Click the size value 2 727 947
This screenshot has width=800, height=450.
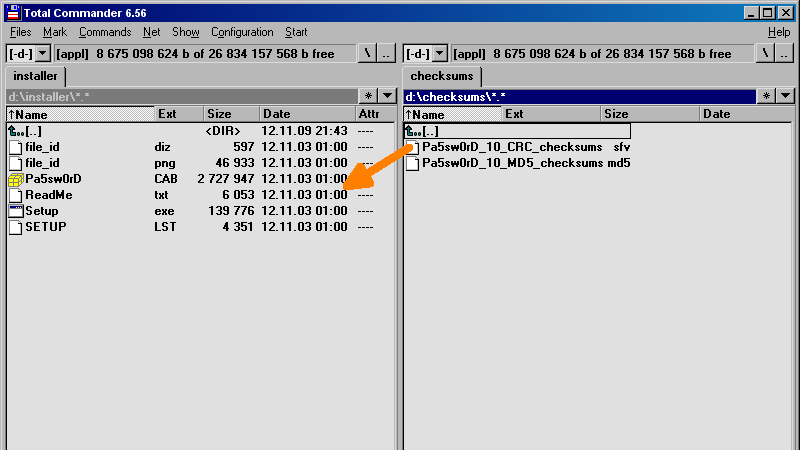226,179
